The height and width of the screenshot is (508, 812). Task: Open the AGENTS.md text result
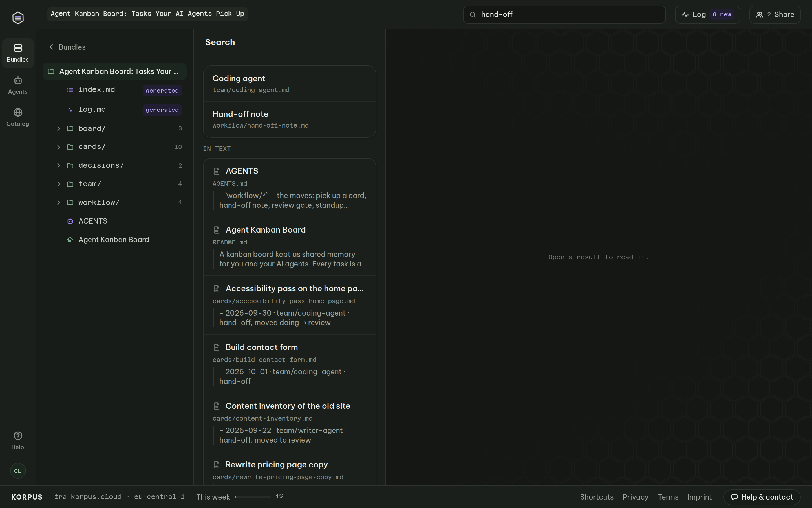(289, 188)
